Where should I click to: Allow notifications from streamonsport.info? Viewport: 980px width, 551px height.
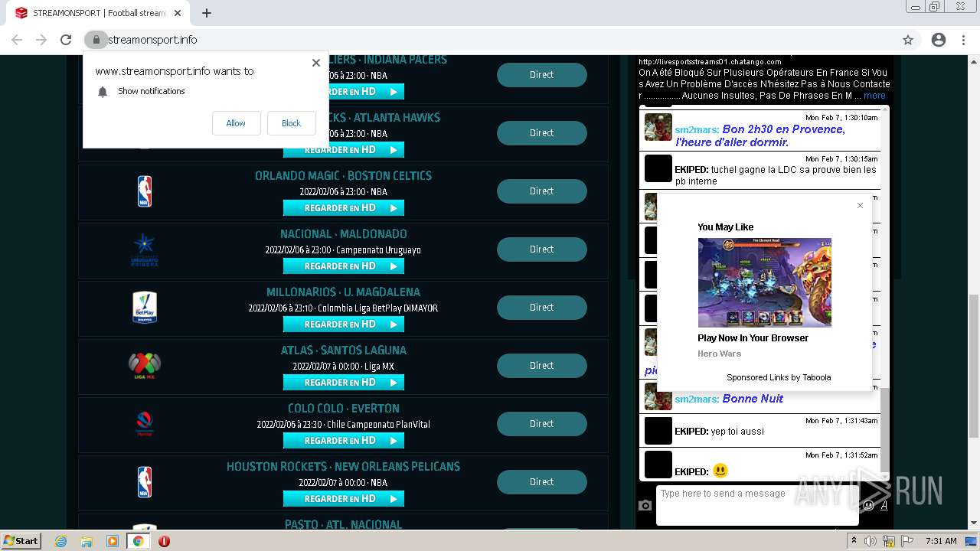tap(236, 123)
